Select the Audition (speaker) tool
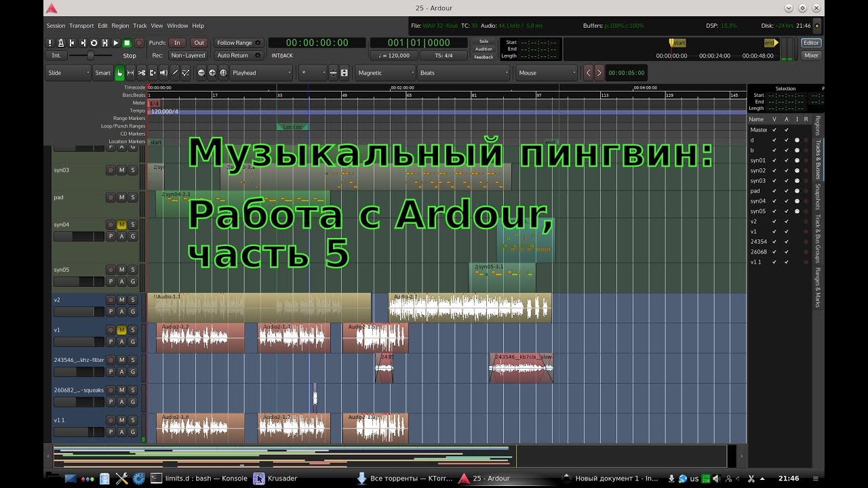Viewport: 868px width, 488px height. [163, 73]
